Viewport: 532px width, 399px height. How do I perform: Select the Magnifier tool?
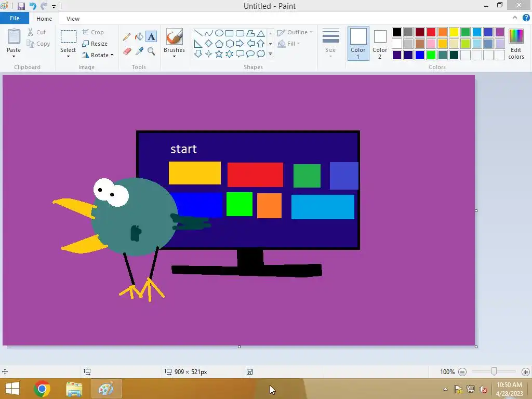[151, 51]
